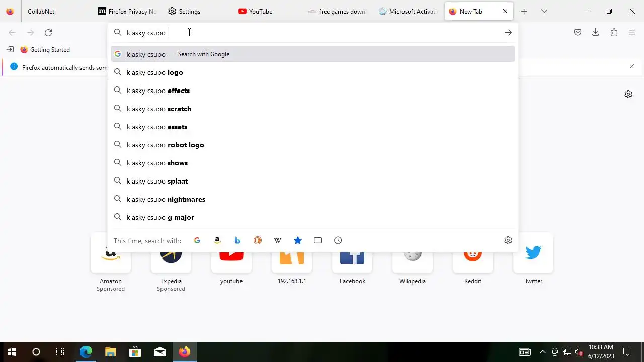Open Task View in taskbar
The image size is (644, 362).
[60, 352]
